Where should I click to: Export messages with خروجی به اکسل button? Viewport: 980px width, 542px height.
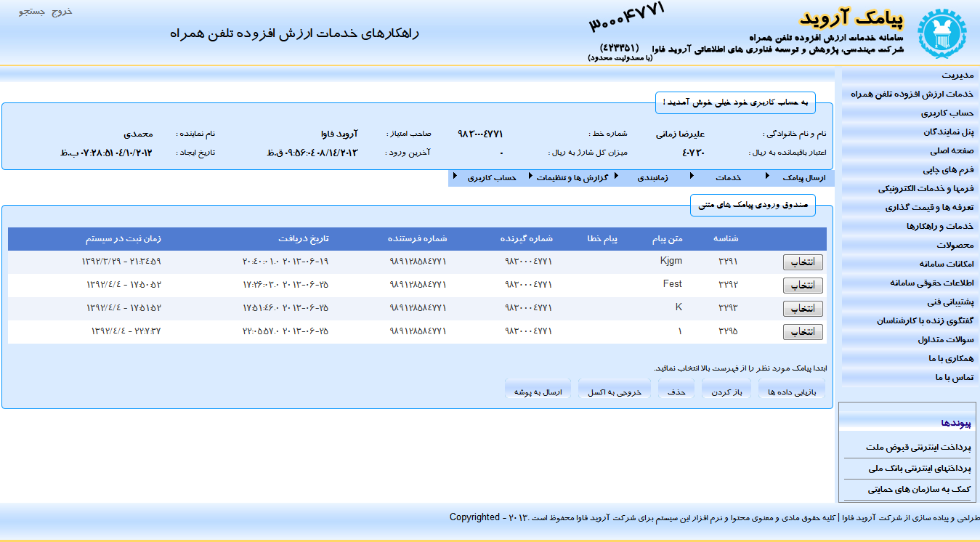pyautogui.click(x=614, y=389)
